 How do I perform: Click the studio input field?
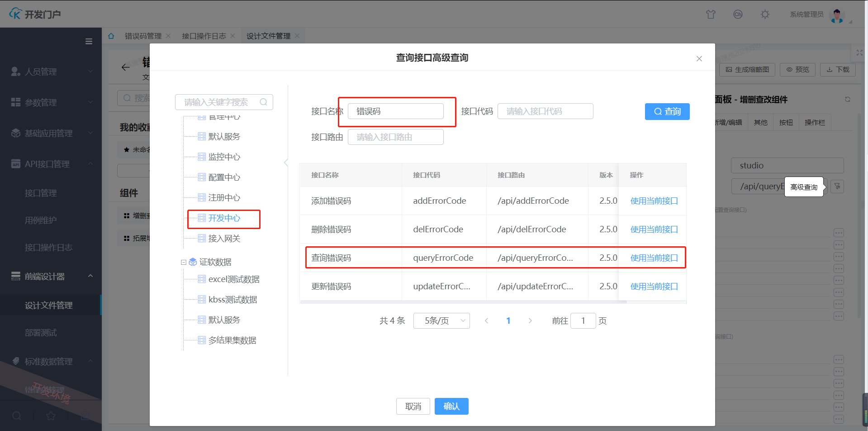pyautogui.click(x=787, y=166)
